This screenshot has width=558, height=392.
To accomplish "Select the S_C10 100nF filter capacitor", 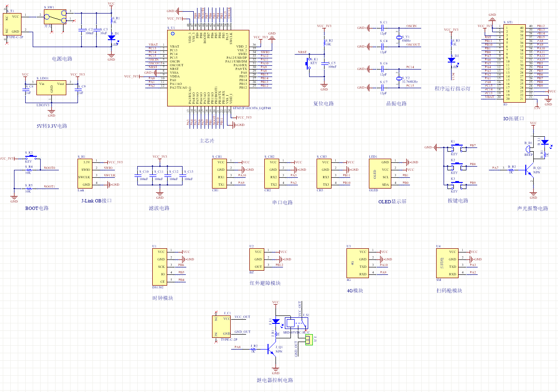I will [137, 175].
